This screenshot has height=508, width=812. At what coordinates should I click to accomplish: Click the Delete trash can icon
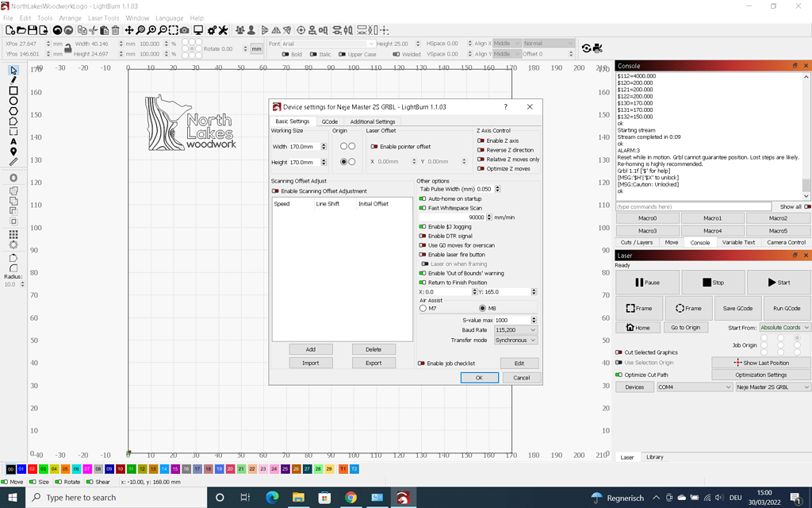tap(116, 31)
